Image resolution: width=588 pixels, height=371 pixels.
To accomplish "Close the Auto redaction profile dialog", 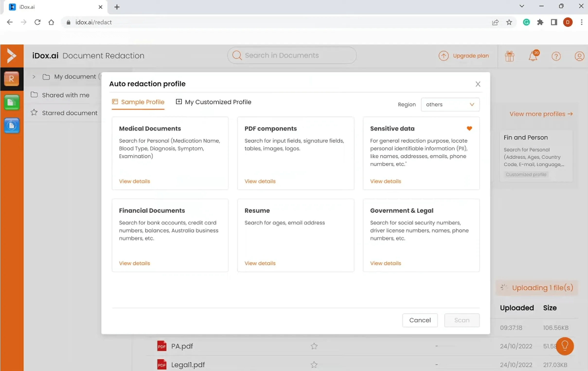I will click(x=478, y=84).
